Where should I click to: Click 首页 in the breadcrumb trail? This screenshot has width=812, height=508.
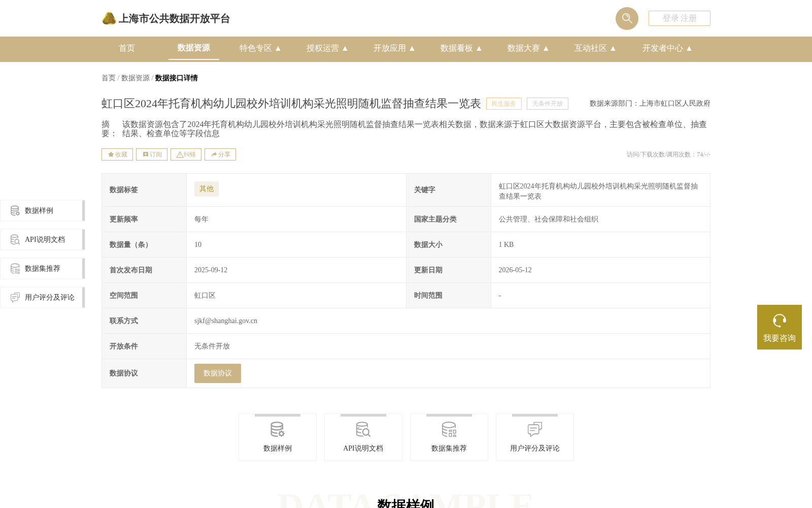coord(109,78)
